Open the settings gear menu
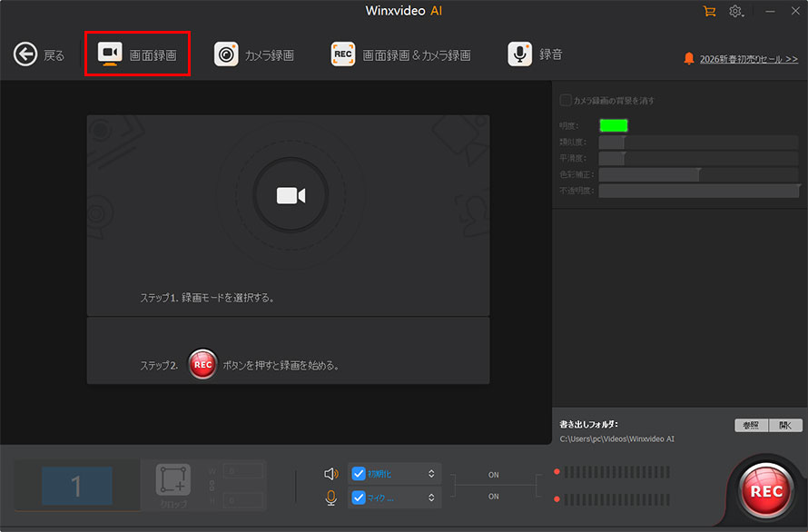Viewport: 808px width, 532px height. 736,11
